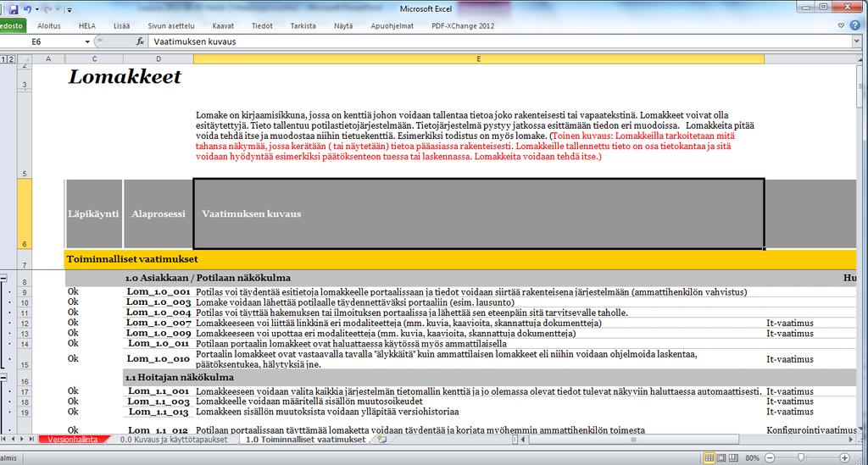
Task: Click the Läpikäynti header cell
Action: tap(93, 214)
